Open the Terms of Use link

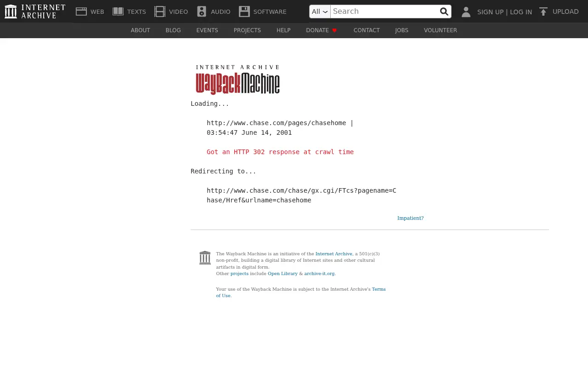(301, 293)
